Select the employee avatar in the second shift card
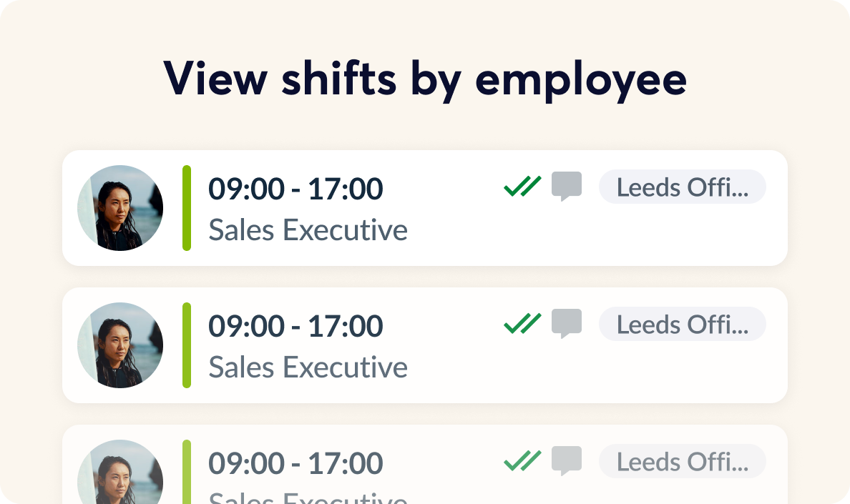Screen dimensions: 850x504 pyautogui.click(x=120, y=345)
